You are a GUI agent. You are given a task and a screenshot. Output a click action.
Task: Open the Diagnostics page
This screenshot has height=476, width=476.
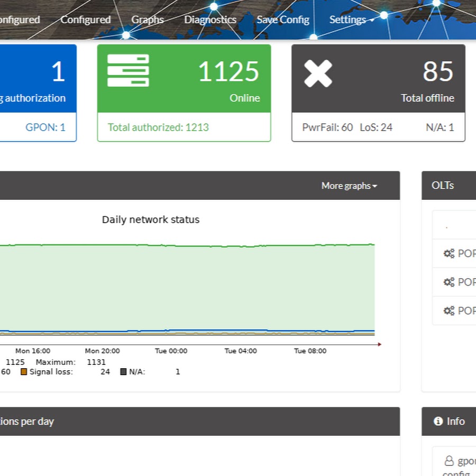click(210, 20)
